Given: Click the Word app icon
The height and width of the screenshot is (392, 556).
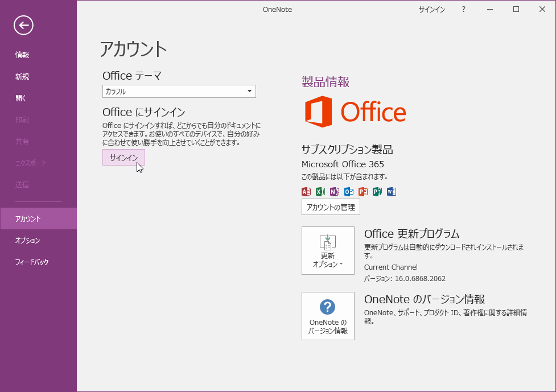Looking at the screenshot, I should click(391, 192).
